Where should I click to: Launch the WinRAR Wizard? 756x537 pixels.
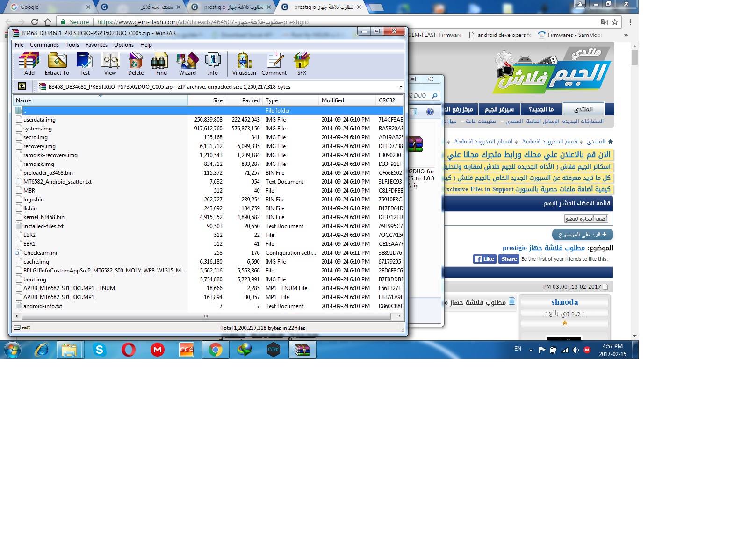pyautogui.click(x=187, y=64)
